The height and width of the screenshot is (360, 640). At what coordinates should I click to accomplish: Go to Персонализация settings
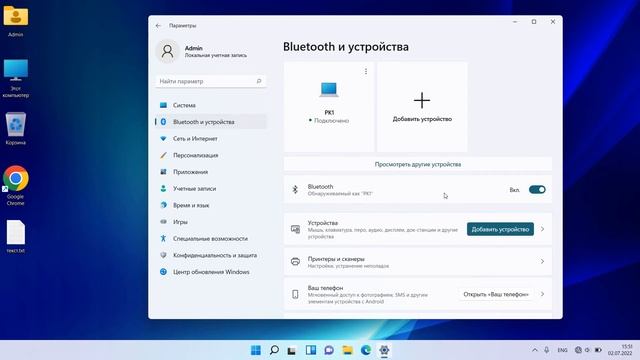coord(211,156)
